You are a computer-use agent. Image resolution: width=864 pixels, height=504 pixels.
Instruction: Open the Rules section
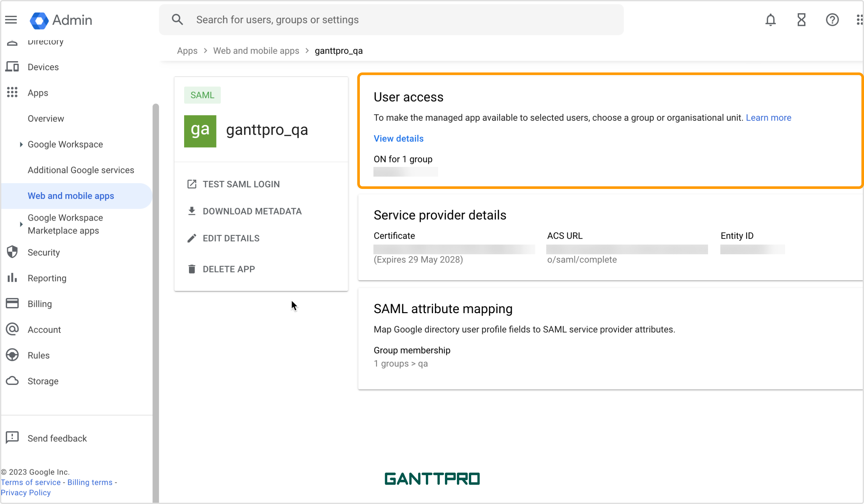point(39,355)
